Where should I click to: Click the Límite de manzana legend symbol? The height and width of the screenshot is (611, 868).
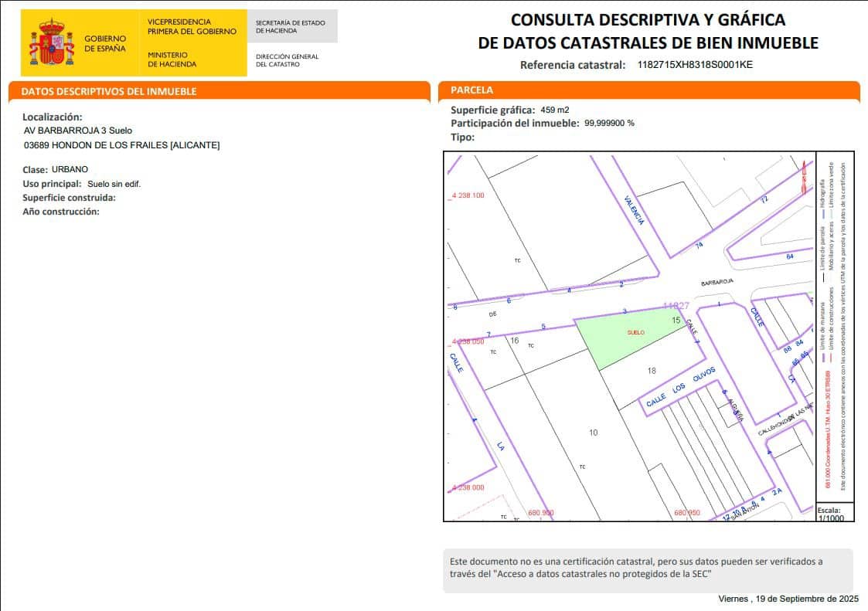pos(824,356)
